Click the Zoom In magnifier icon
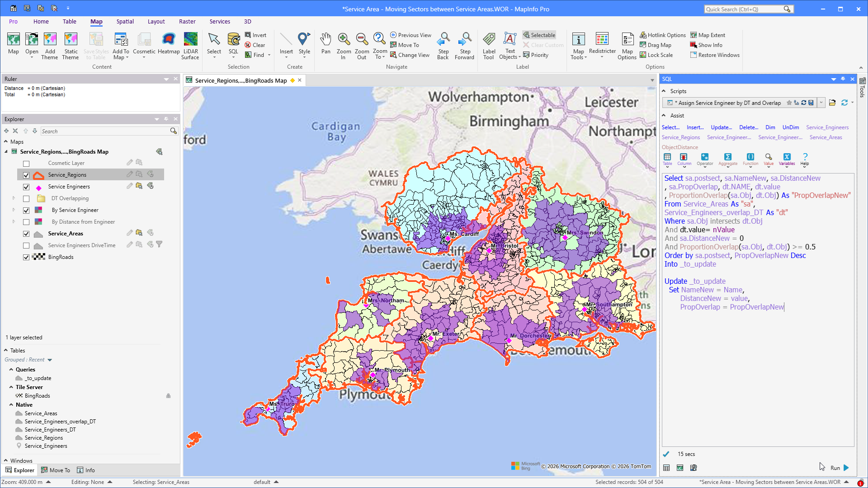 click(x=344, y=40)
